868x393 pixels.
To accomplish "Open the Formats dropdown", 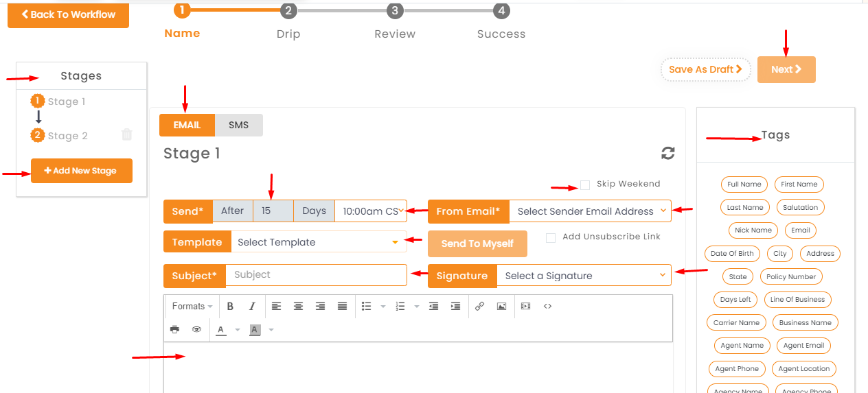I will click(192, 306).
